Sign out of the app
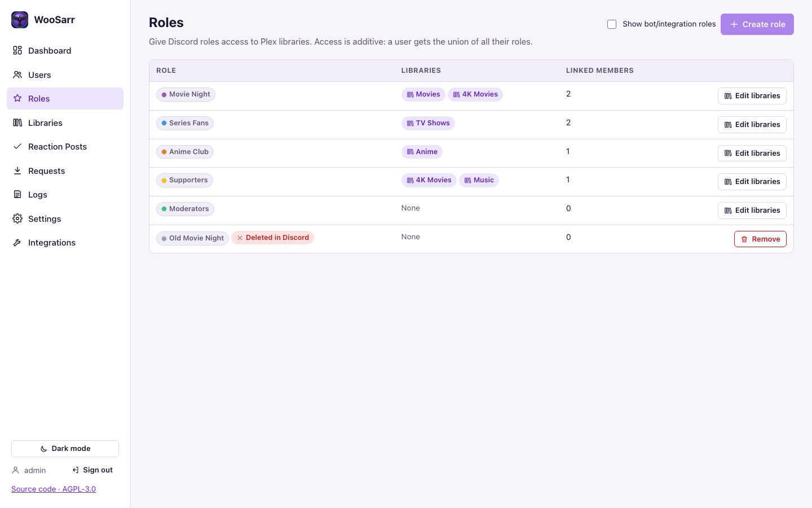 click(x=92, y=470)
